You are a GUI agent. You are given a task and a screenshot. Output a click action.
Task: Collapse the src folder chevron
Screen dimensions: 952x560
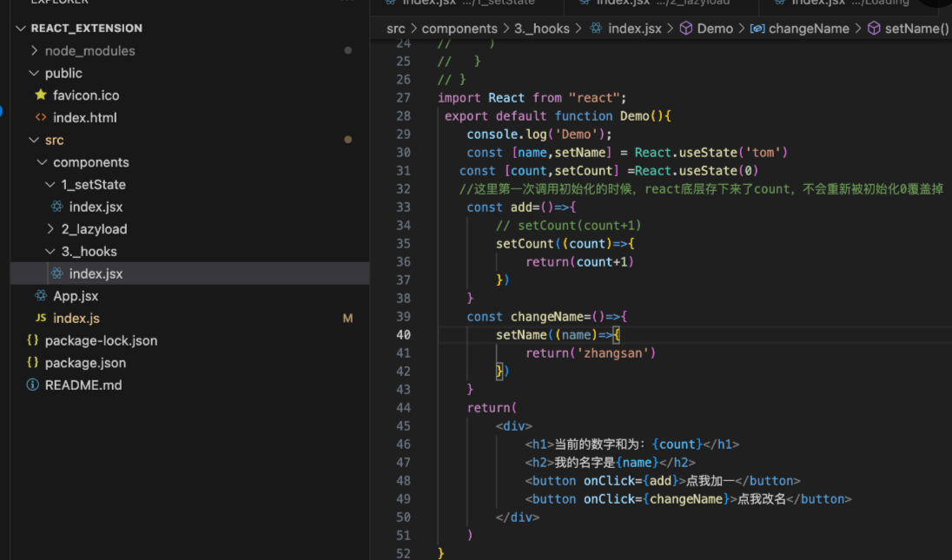(34, 140)
